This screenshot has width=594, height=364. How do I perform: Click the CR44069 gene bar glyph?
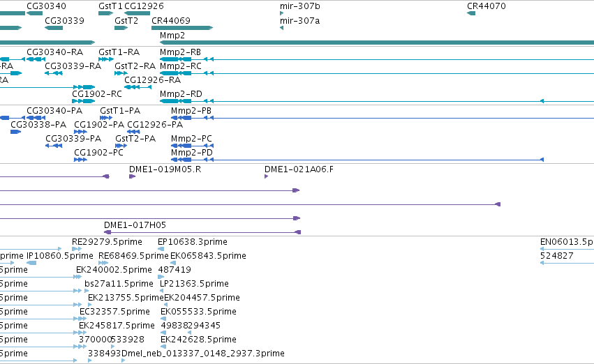182,28
